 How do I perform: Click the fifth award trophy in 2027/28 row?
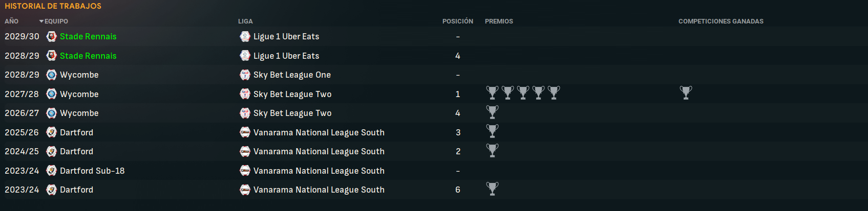pos(554,92)
